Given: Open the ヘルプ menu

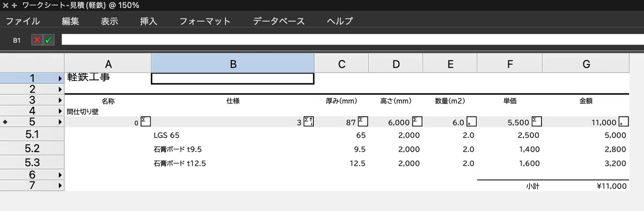Looking at the screenshot, I should pos(340,21).
